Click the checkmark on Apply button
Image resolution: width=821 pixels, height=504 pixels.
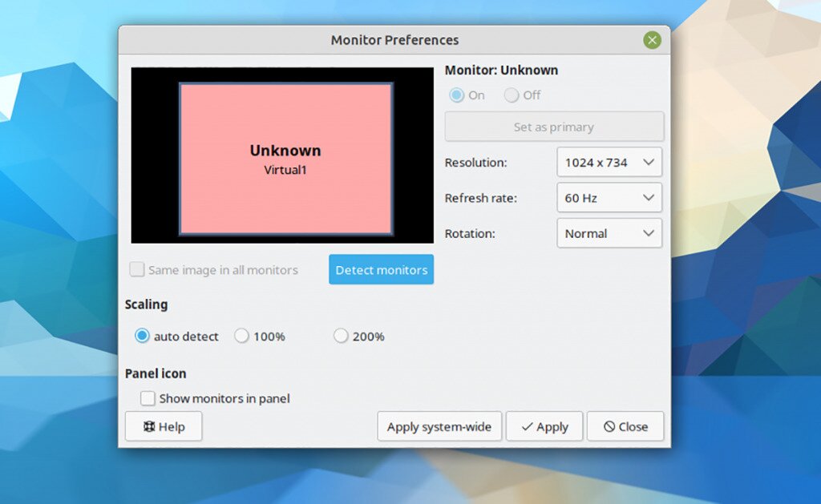click(x=528, y=426)
